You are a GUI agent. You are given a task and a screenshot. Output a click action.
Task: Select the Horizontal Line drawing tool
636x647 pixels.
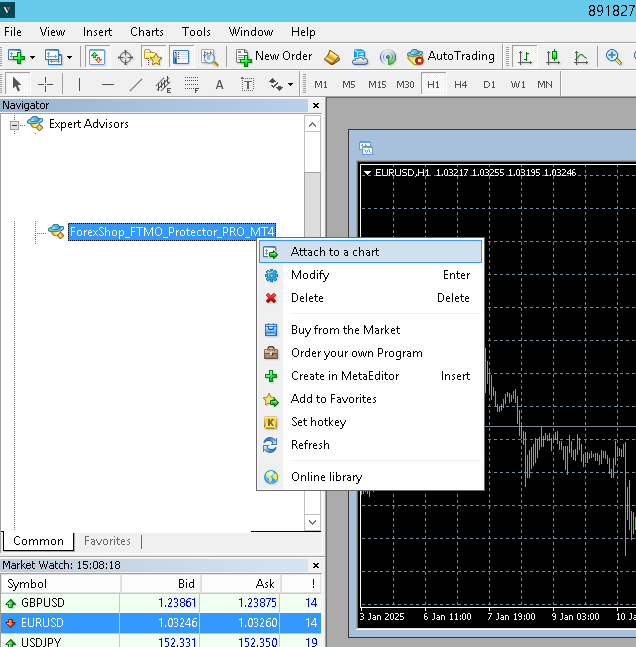point(108,85)
